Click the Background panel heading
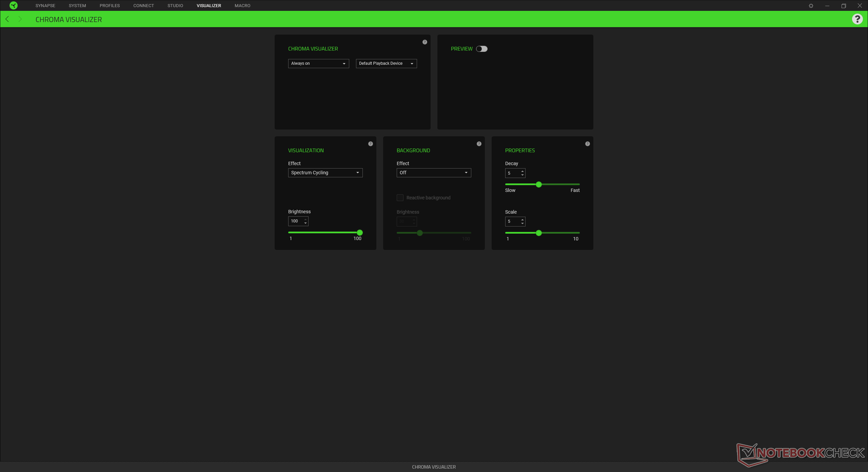Viewport: 868px width, 472px height. [413, 151]
